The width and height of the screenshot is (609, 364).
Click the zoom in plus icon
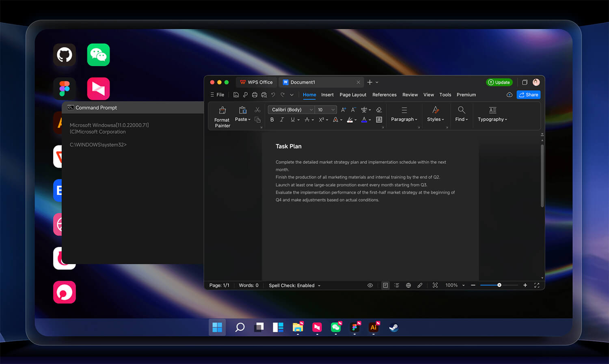point(525,285)
